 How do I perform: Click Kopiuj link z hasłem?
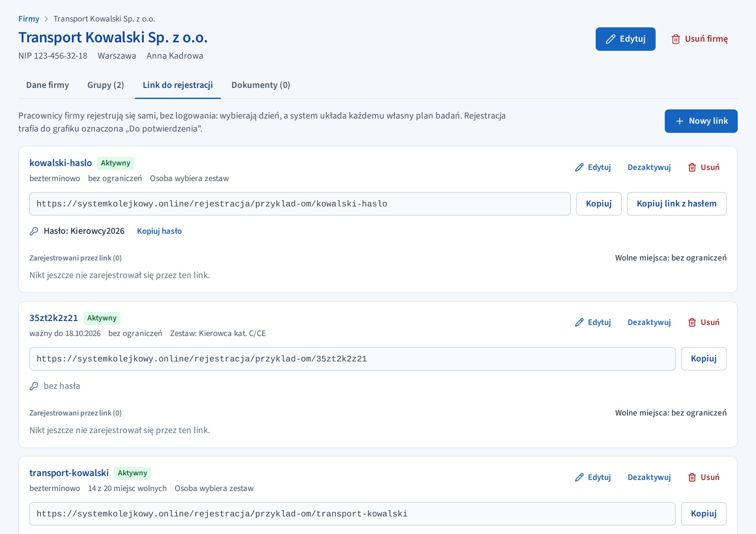click(x=676, y=204)
